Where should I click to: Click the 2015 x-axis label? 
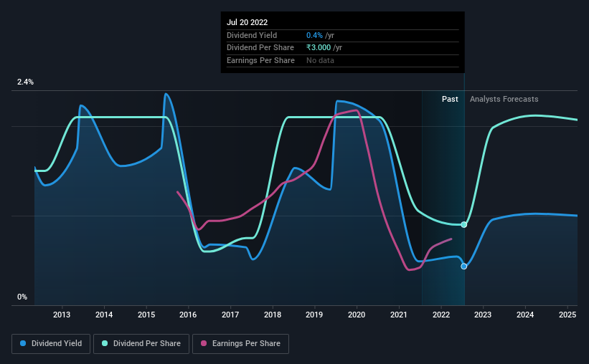pyautogui.click(x=146, y=315)
